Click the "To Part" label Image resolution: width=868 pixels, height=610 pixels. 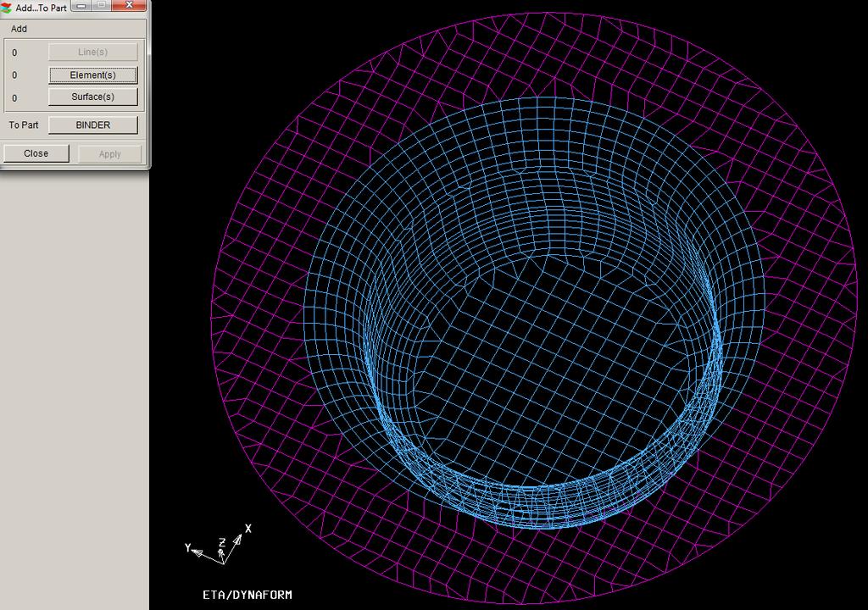tap(23, 125)
